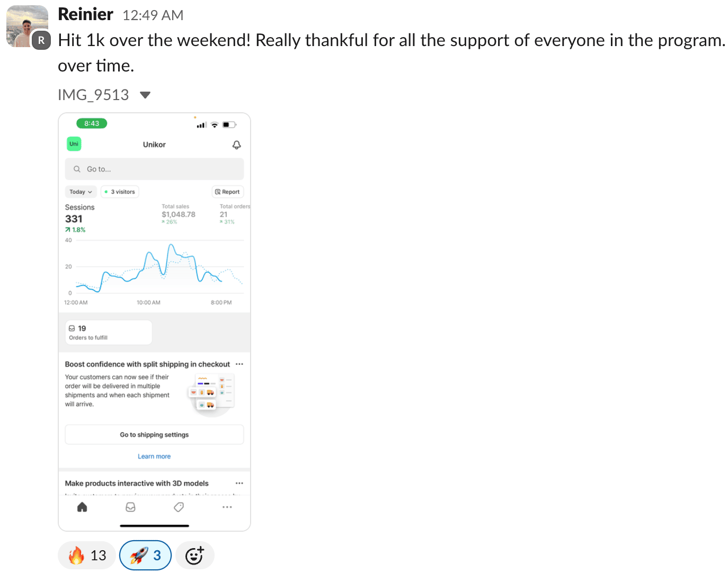Open the Report button
This screenshot has width=728, height=573.
pos(227,192)
